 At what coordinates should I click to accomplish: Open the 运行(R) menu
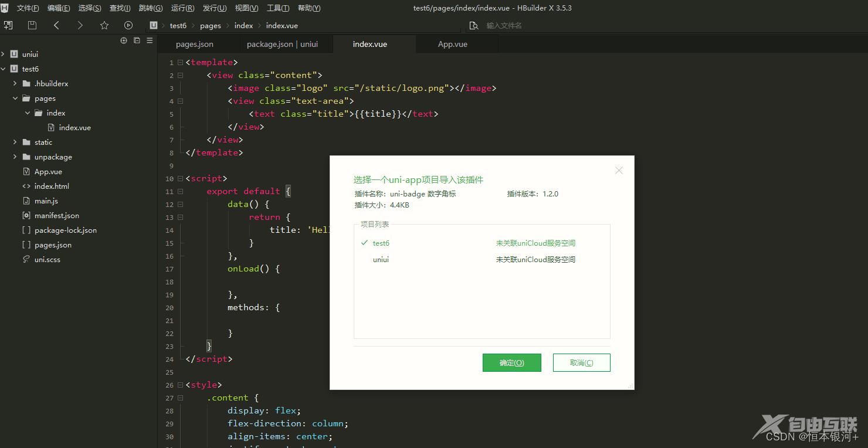coord(182,8)
